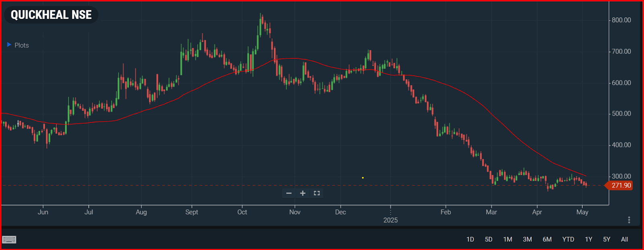The width and height of the screenshot is (644, 250).
Task: Click the Apr label on time axis
Action: click(x=537, y=212)
